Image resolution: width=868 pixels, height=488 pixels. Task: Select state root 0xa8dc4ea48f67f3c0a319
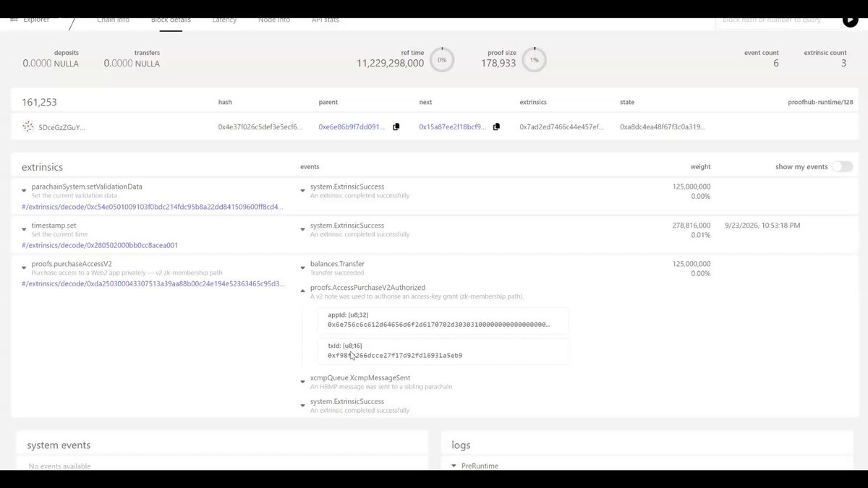tap(663, 127)
